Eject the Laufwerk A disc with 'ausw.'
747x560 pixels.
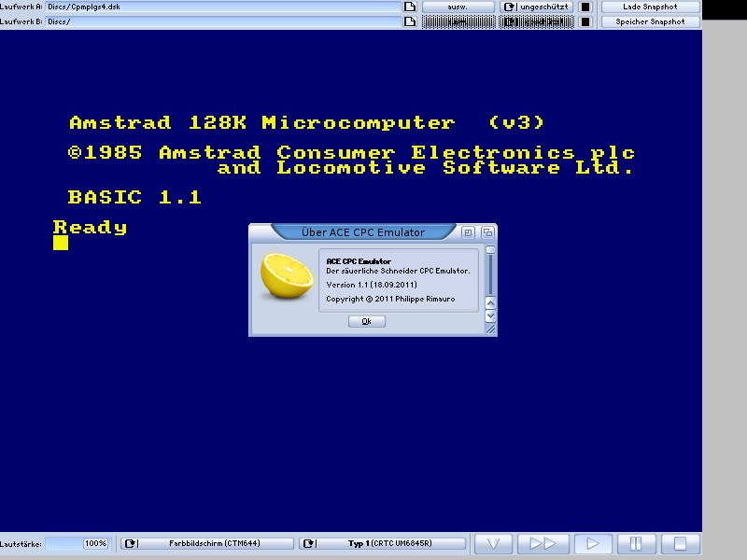pos(458,7)
